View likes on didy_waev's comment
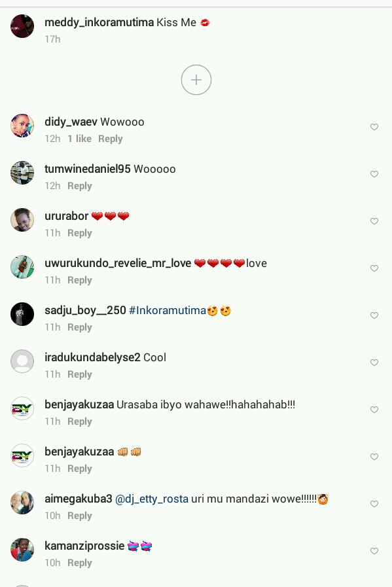This screenshot has width=392, height=587. (x=79, y=139)
